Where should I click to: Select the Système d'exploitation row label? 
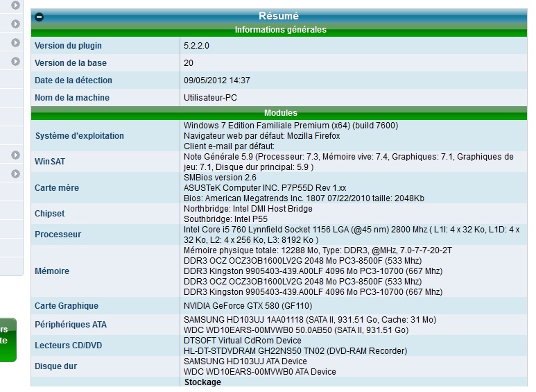(80, 136)
